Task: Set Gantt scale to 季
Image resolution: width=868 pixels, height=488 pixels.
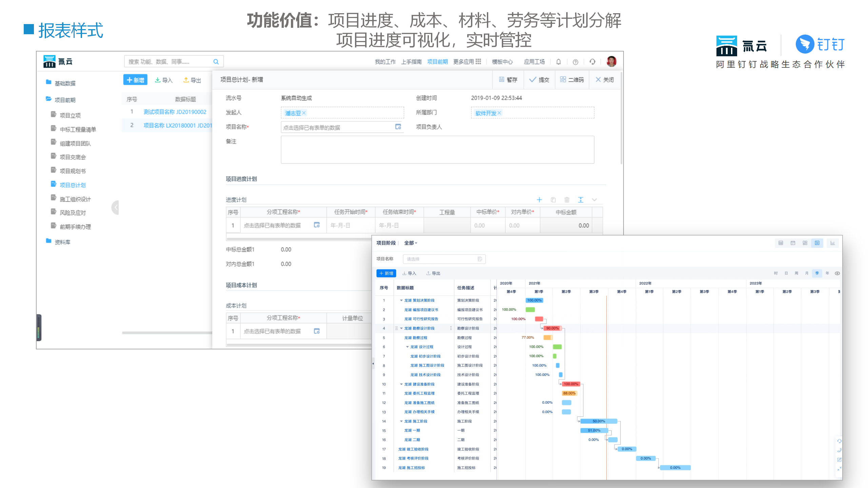Action: click(817, 273)
